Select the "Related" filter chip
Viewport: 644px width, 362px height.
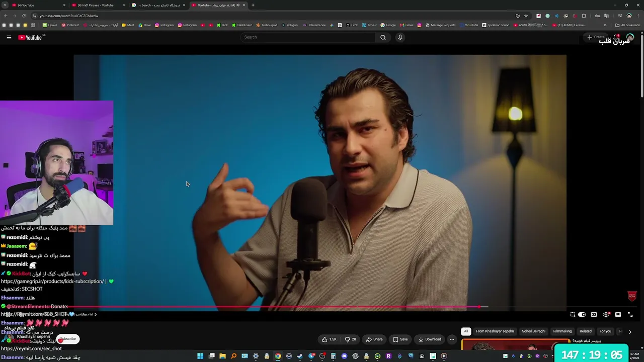pyautogui.click(x=586, y=331)
